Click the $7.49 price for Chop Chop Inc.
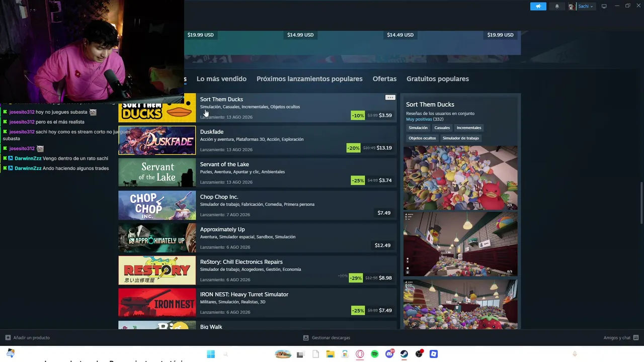Viewport: 644px width, 362px height. point(384,213)
